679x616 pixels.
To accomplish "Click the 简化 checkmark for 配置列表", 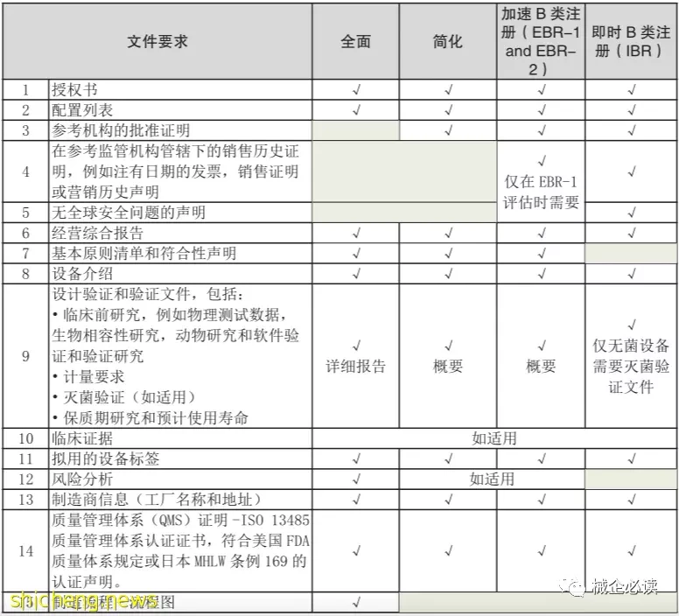I will coord(449,110).
